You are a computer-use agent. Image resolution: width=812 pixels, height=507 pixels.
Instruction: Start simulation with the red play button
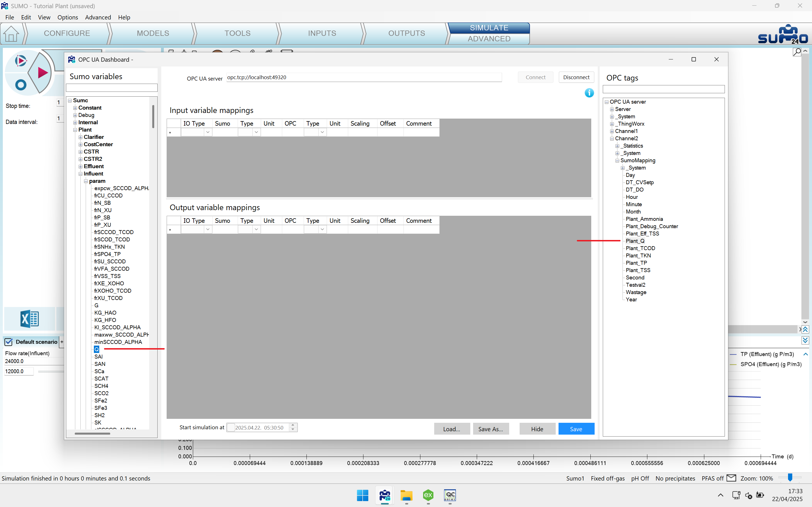[42, 72]
